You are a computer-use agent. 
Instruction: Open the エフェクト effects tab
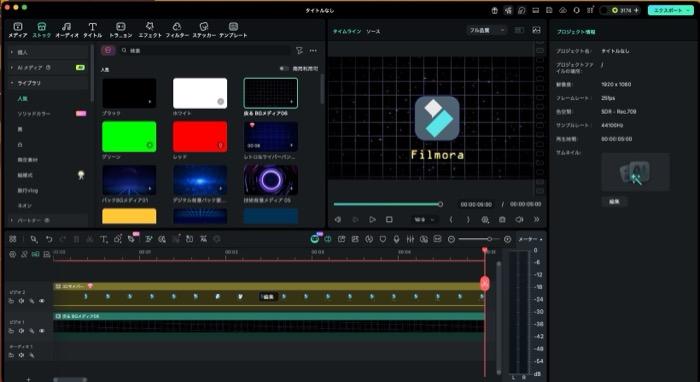pos(150,30)
